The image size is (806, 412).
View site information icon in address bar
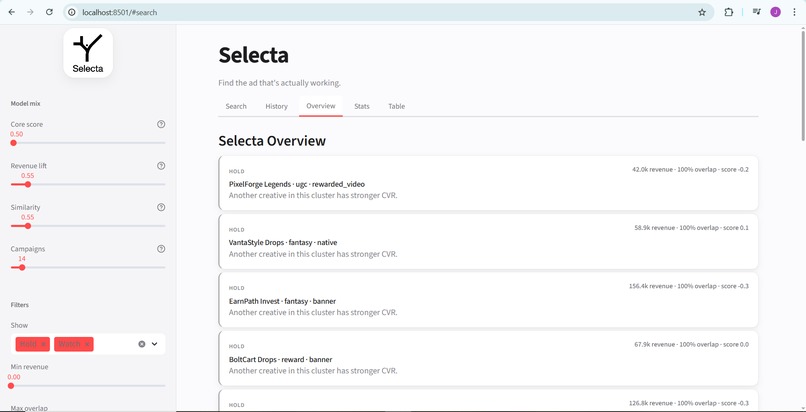(x=72, y=12)
